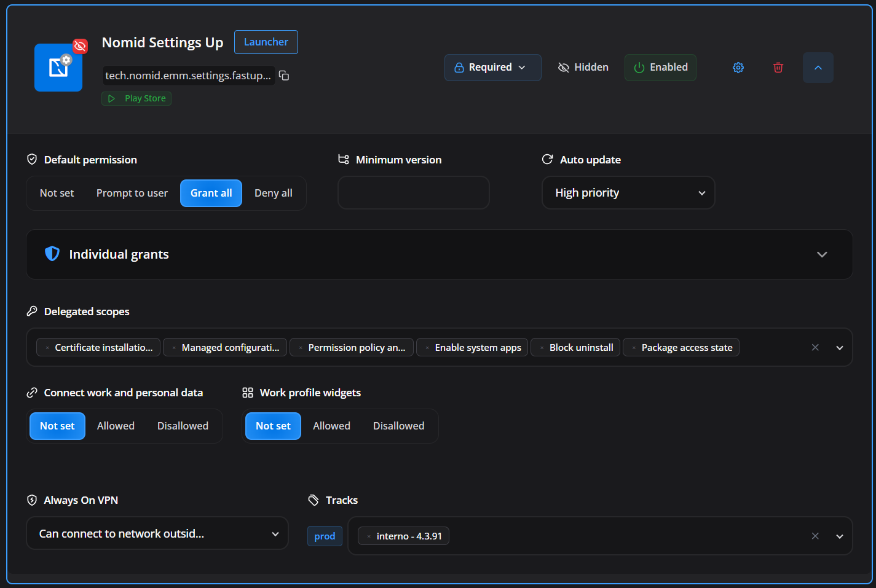Click the Nomid Settings Up title

(x=162, y=42)
